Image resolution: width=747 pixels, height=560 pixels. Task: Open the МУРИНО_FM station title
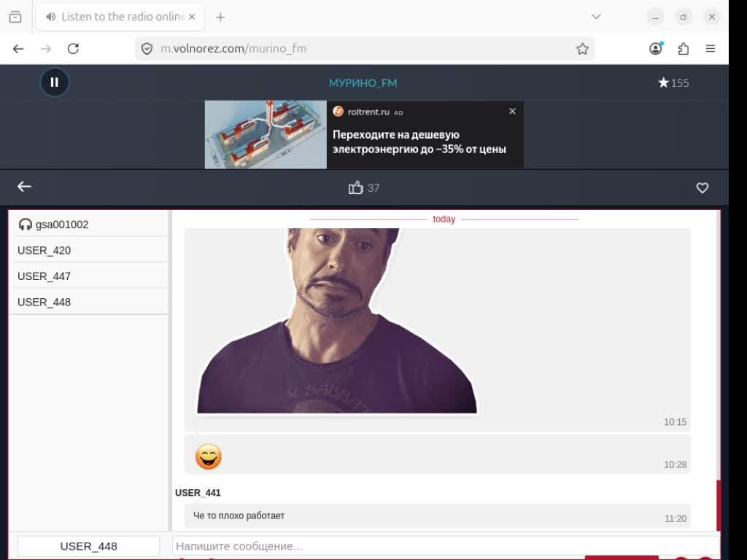coord(363,83)
